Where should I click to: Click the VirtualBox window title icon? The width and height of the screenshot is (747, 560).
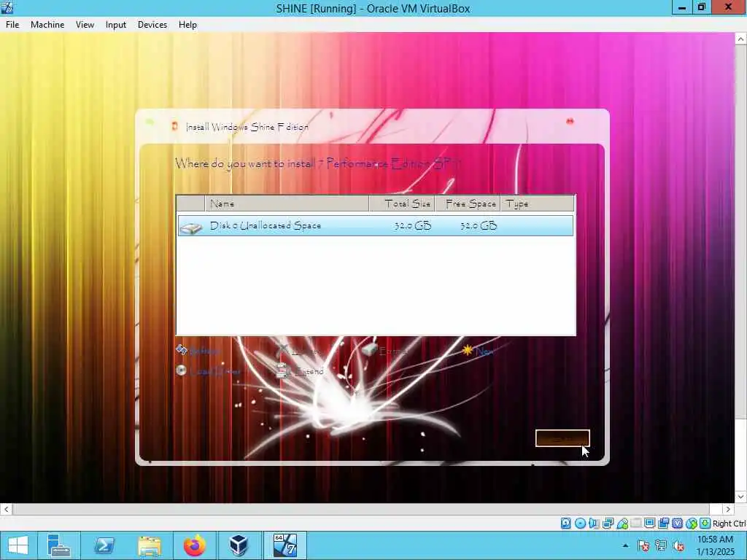tap(7, 7)
